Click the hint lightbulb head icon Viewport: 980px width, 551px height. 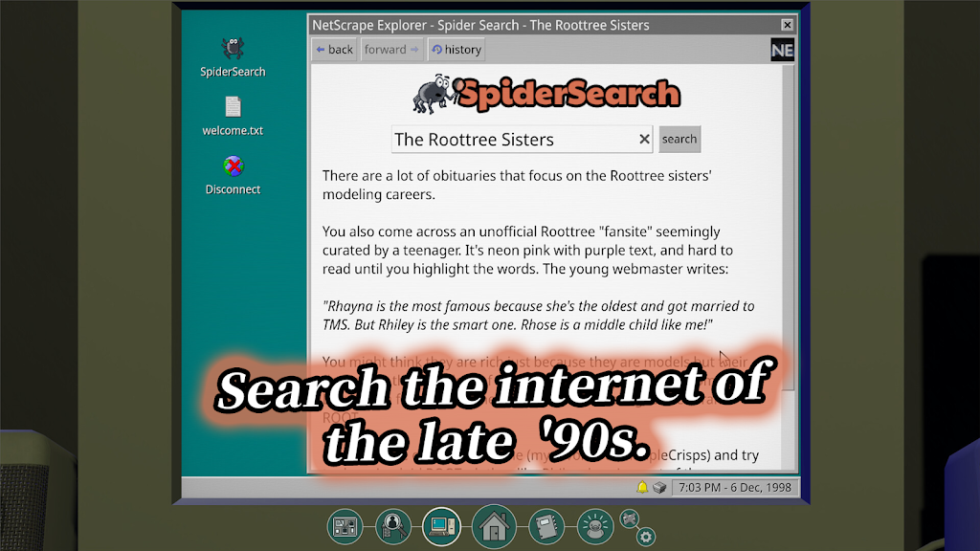click(594, 527)
